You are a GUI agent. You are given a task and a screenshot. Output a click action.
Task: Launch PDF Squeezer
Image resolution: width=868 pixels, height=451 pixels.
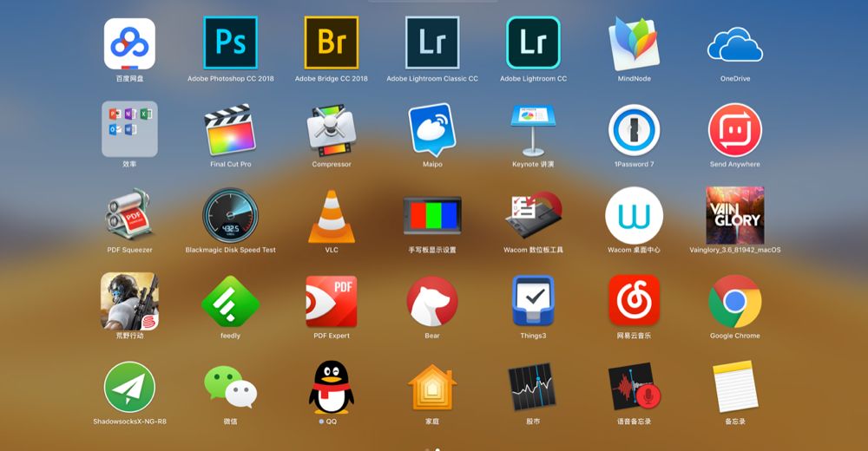pos(129,215)
